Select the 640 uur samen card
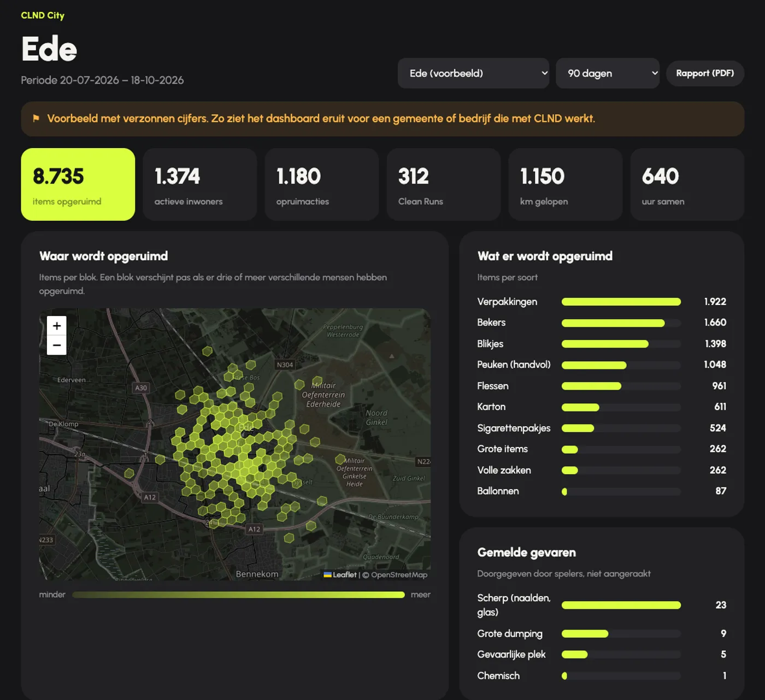 tap(687, 184)
